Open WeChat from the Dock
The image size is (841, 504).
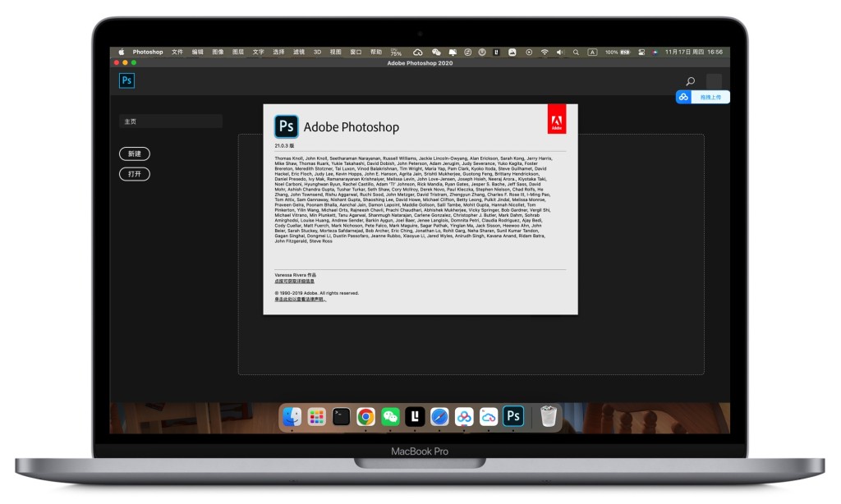[x=391, y=417]
